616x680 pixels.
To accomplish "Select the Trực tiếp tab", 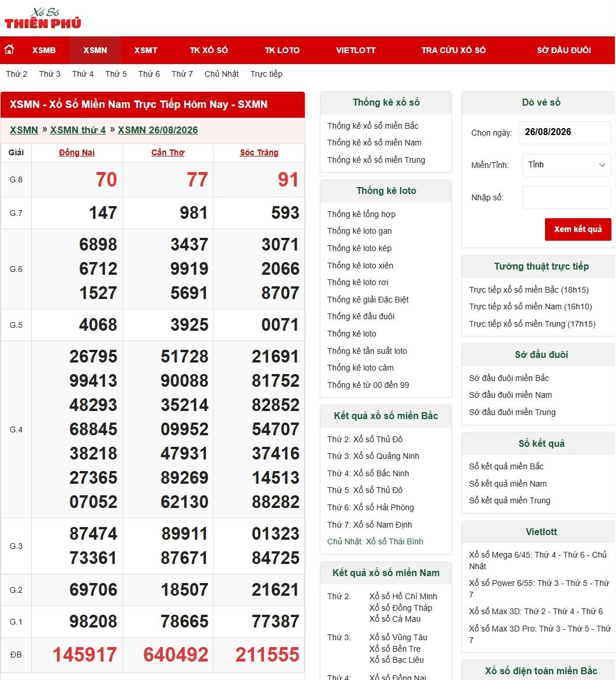I will pyautogui.click(x=266, y=74).
